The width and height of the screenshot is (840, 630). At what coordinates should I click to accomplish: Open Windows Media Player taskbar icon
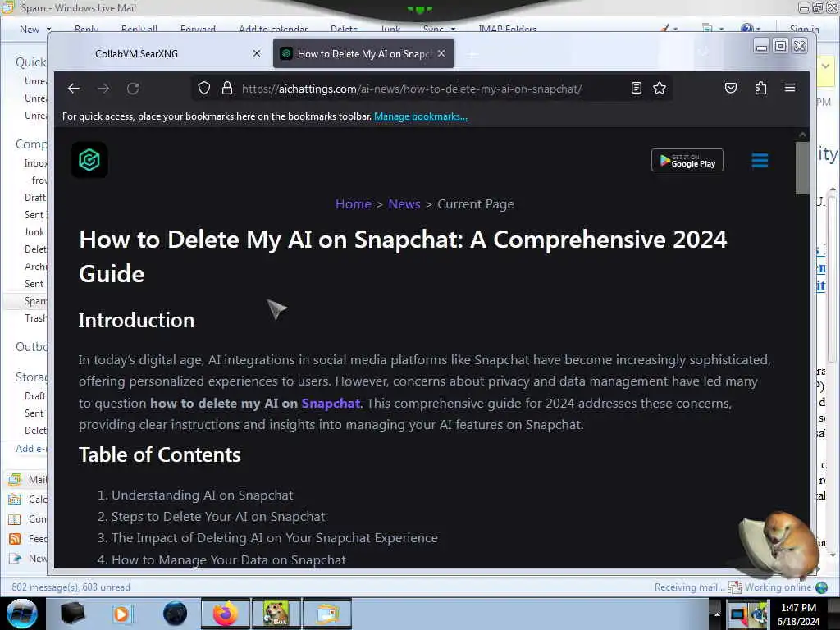pos(122,614)
